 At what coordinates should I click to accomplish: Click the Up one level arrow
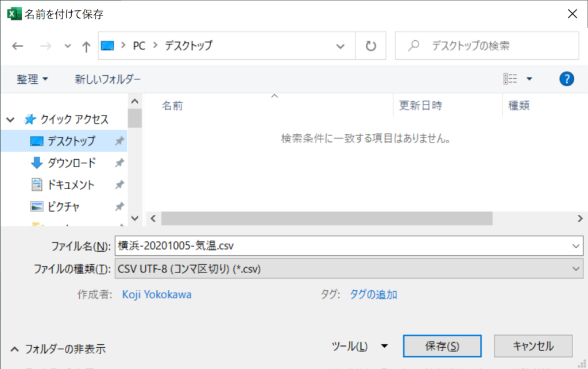86,46
